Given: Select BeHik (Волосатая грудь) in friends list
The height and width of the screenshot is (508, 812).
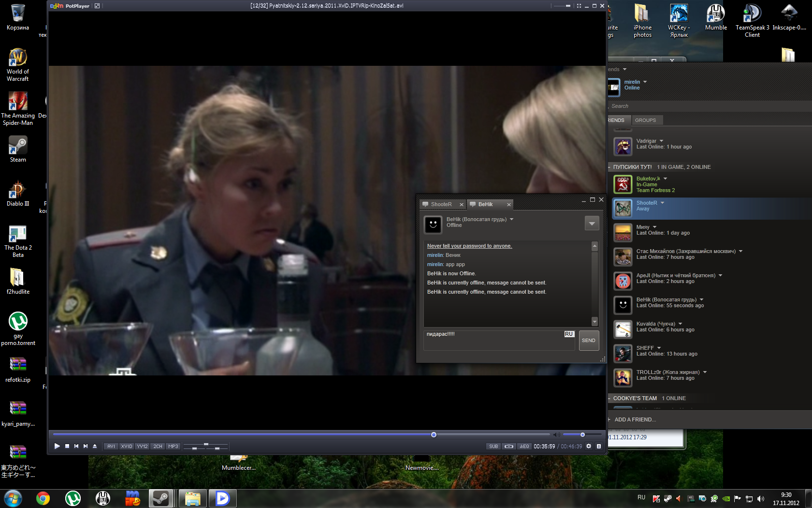Looking at the screenshot, I should (x=711, y=305).
